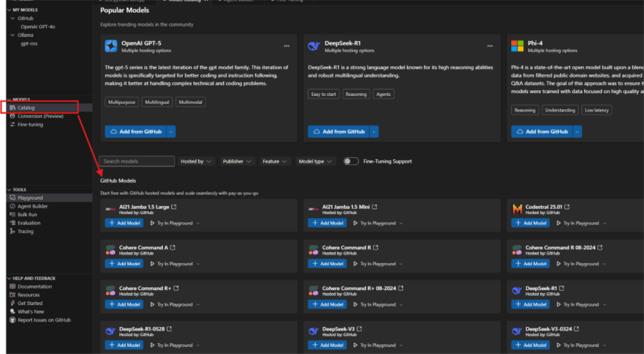Screen dimensions: 644x354
Task: Click the Search models field
Action: coord(136,161)
